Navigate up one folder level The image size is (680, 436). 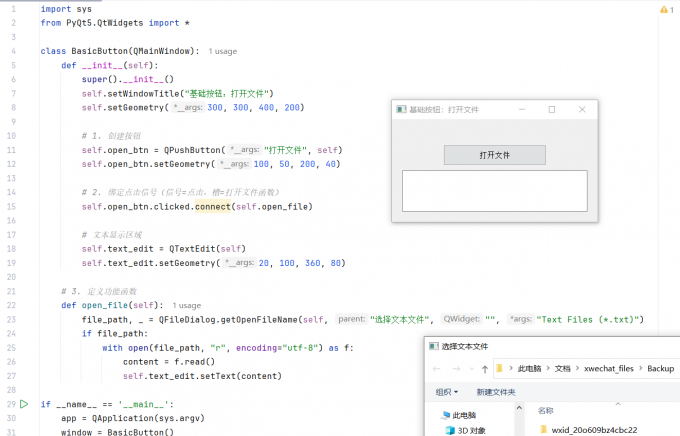pyautogui.click(x=485, y=369)
